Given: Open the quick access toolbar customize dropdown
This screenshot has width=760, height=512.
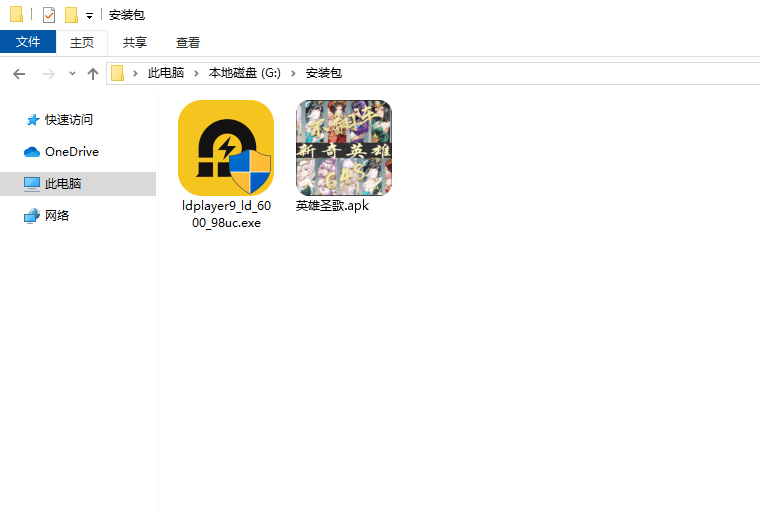Looking at the screenshot, I should [x=89, y=16].
